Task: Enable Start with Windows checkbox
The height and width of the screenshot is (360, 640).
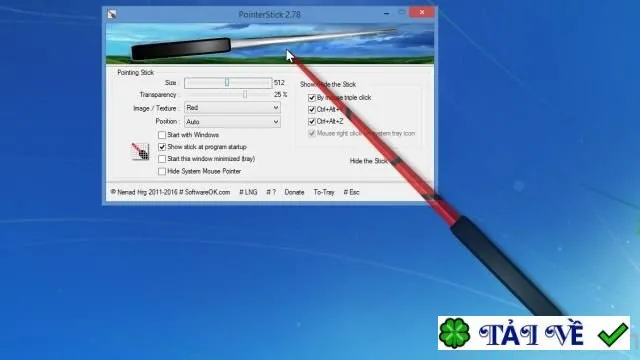Action: tap(162, 135)
